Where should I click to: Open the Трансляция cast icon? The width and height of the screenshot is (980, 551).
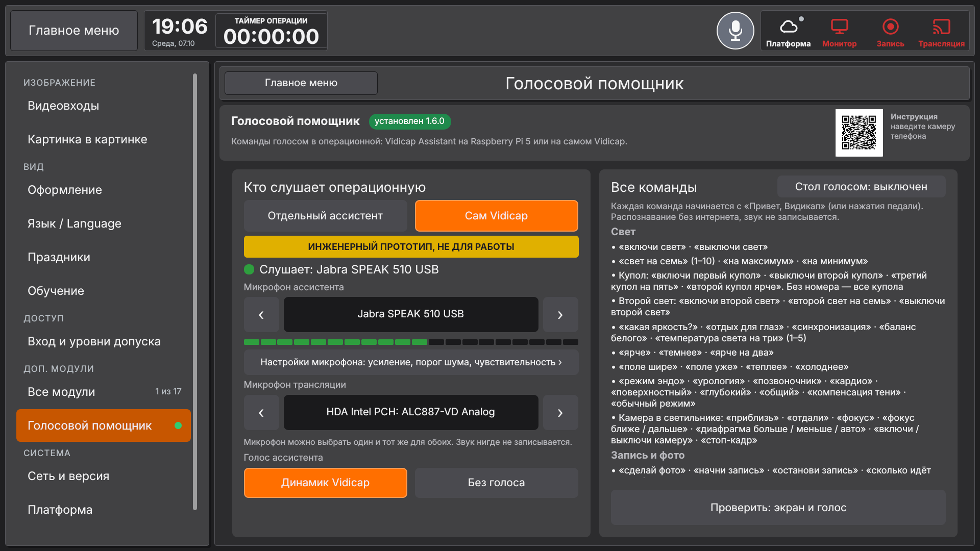pyautogui.click(x=941, y=32)
